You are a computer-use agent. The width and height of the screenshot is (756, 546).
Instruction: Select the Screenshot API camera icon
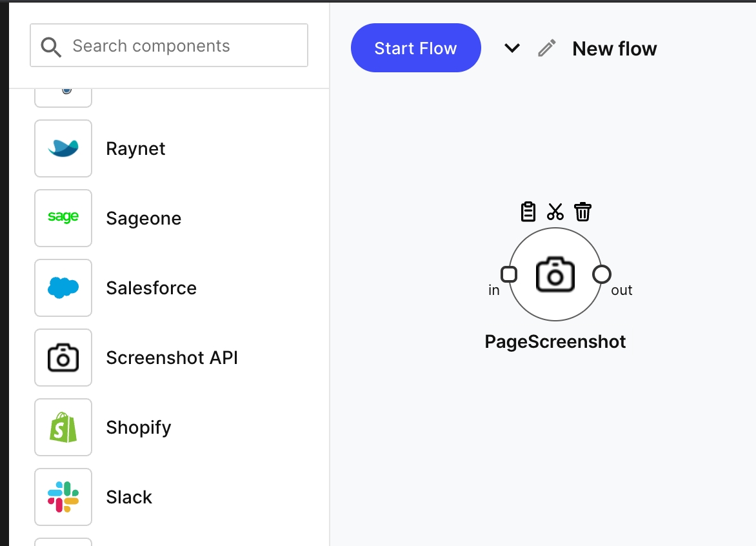coord(63,358)
